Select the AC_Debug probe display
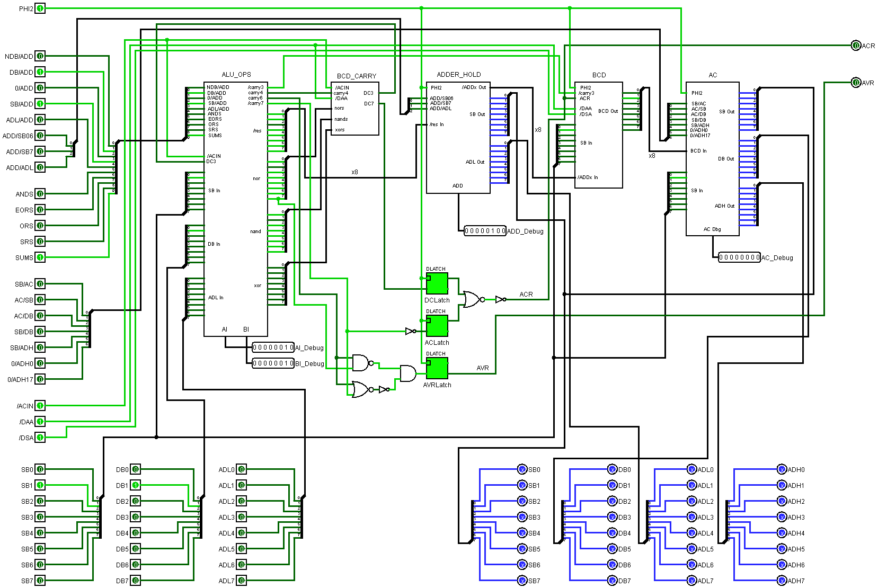Image resolution: width=878 pixels, height=588 pixels. click(x=739, y=257)
